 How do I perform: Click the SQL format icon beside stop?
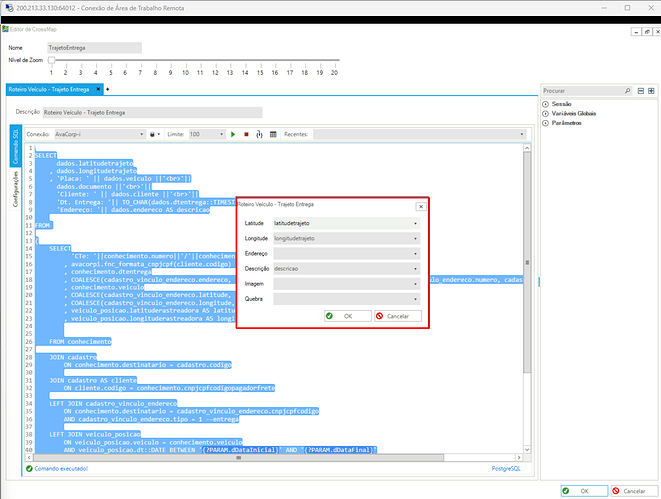click(259, 134)
